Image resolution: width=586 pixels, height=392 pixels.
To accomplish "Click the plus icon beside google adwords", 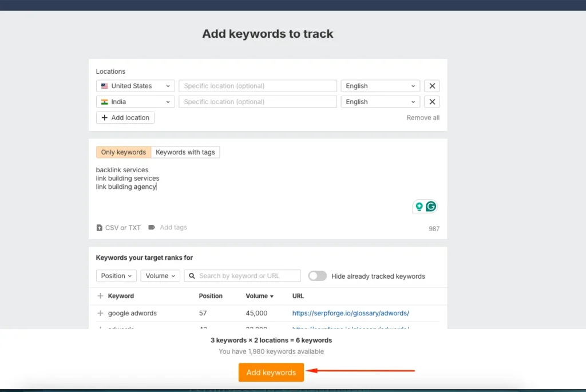I will tap(100, 313).
